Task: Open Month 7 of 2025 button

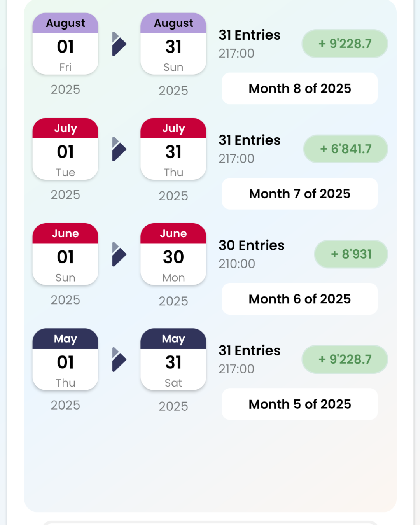Action: 300,194
